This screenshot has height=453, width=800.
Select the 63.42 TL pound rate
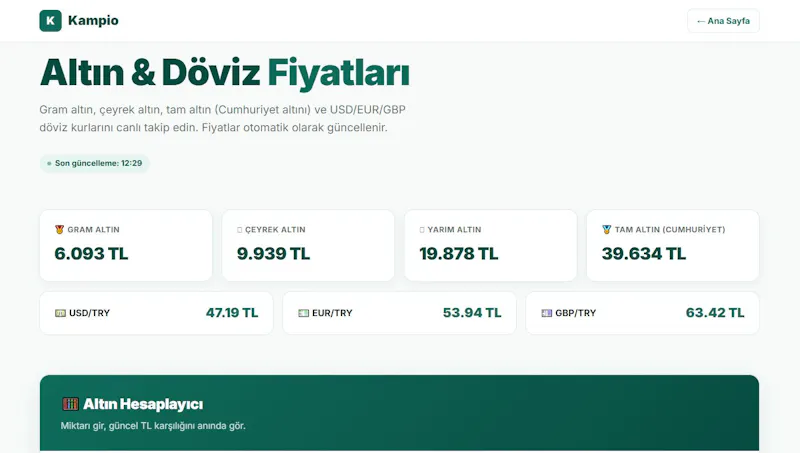click(x=715, y=313)
